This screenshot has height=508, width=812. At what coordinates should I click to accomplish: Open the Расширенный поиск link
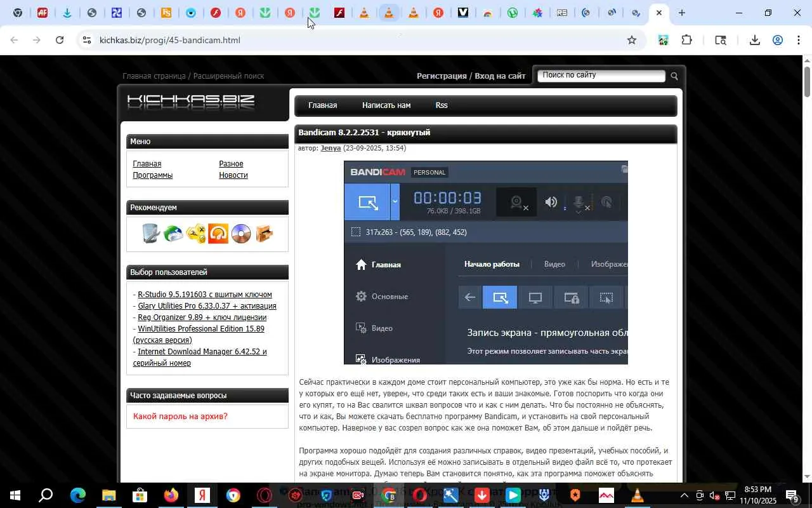click(x=228, y=76)
